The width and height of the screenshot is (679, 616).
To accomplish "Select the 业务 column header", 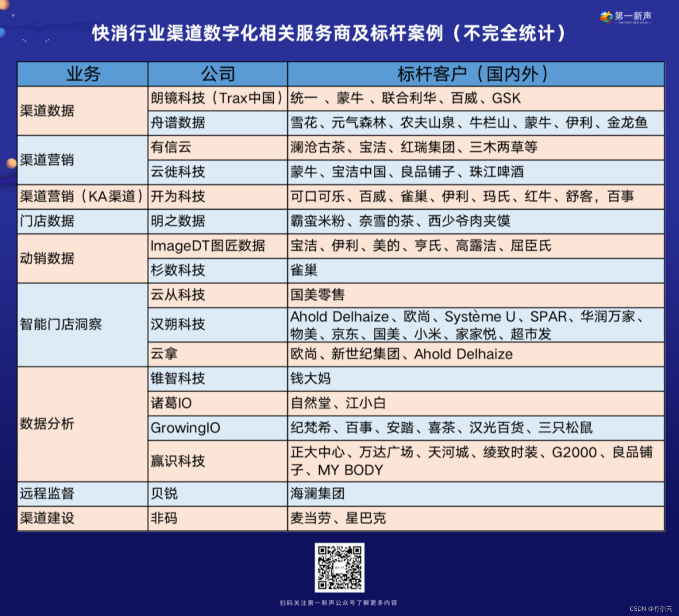I will tap(83, 74).
